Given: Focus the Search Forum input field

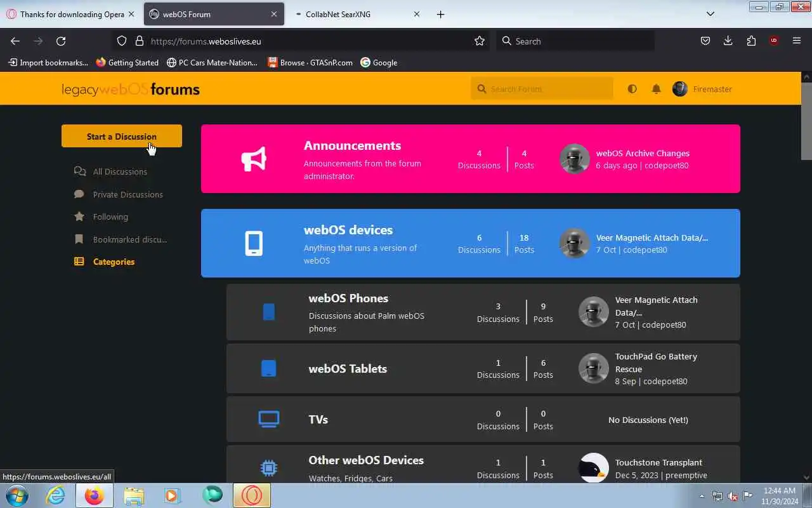Looking at the screenshot, I should click(542, 89).
